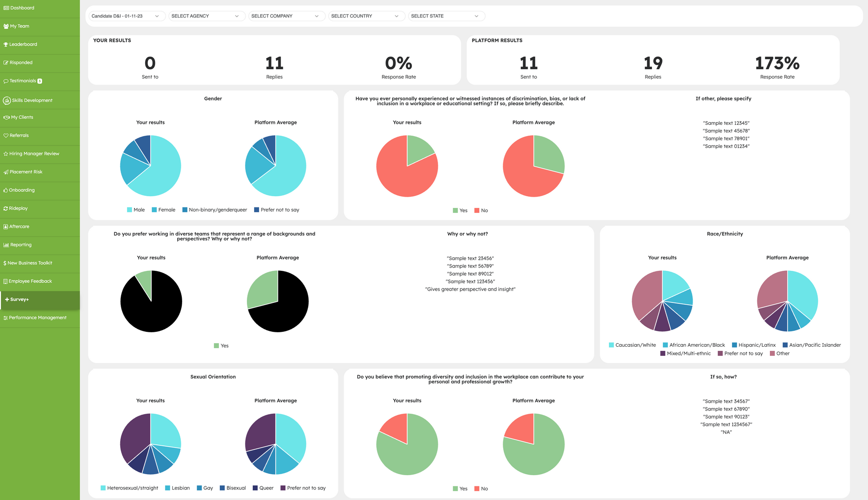Toggle Non-binary/genderqueer legend entry
Image resolution: width=868 pixels, height=500 pixels.
click(215, 210)
